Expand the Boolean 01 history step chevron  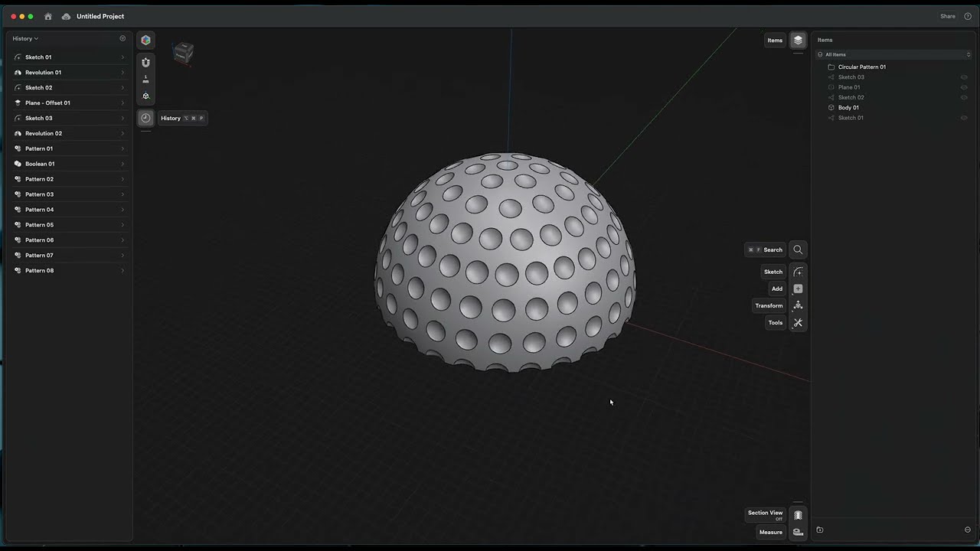122,164
